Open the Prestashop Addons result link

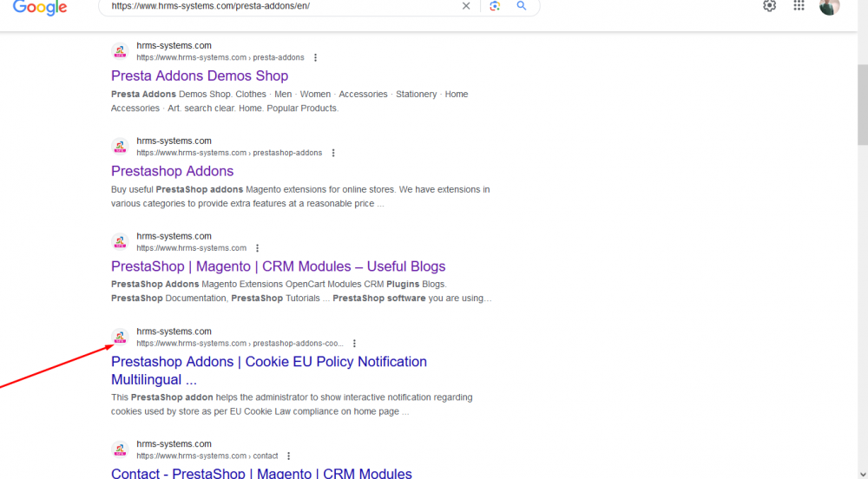[x=172, y=171]
